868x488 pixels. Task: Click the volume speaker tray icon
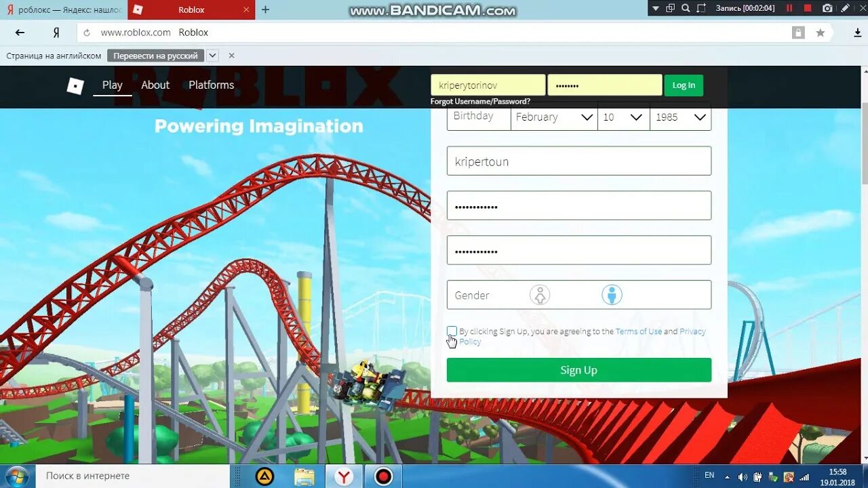743,477
